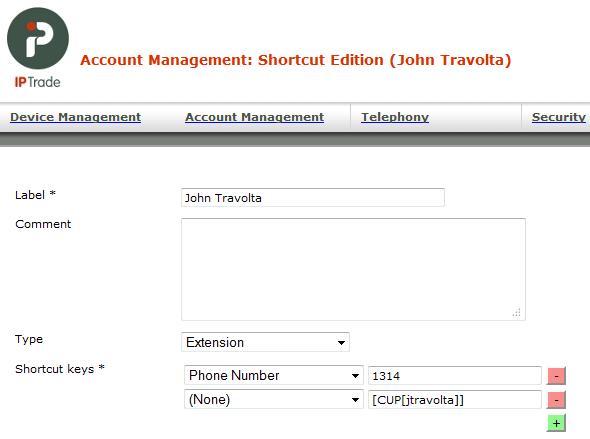The width and height of the screenshot is (590, 439).
Task: Focus the Comment text area
Action: [353, 269]
